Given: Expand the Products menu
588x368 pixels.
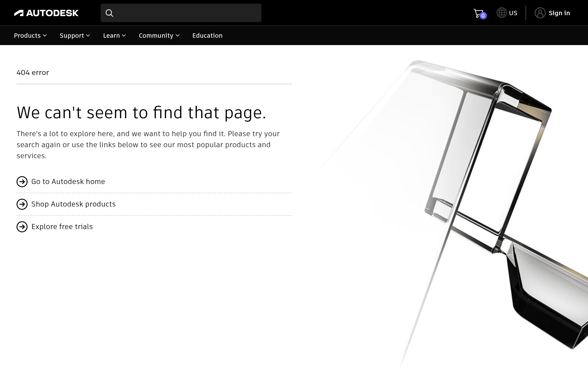Looking at the screenshot, I should pyautogui.click(x=30, y=35).
